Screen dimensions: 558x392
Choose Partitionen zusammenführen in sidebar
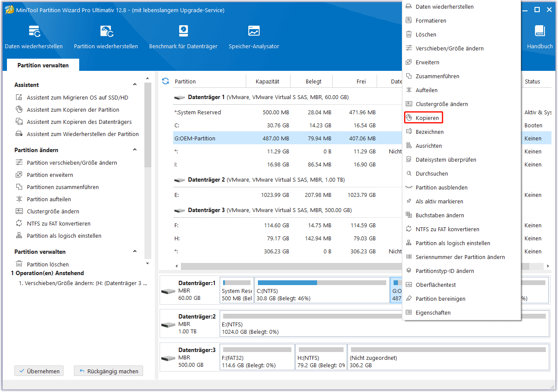coord(63,187)
